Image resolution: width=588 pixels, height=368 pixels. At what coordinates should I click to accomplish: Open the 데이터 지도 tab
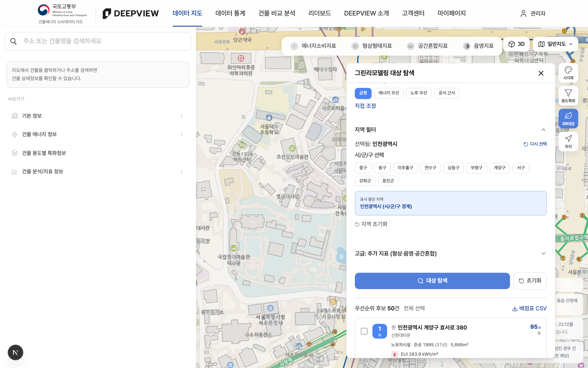187,13
